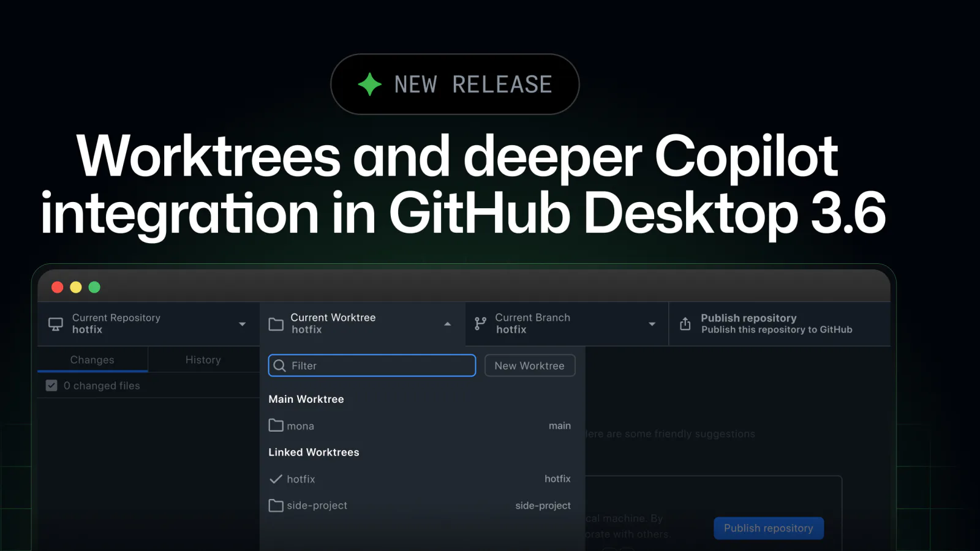This screenshot has height=551, width=980.
Task: Click the side-project branch label on right
Action: click(543, 506)
